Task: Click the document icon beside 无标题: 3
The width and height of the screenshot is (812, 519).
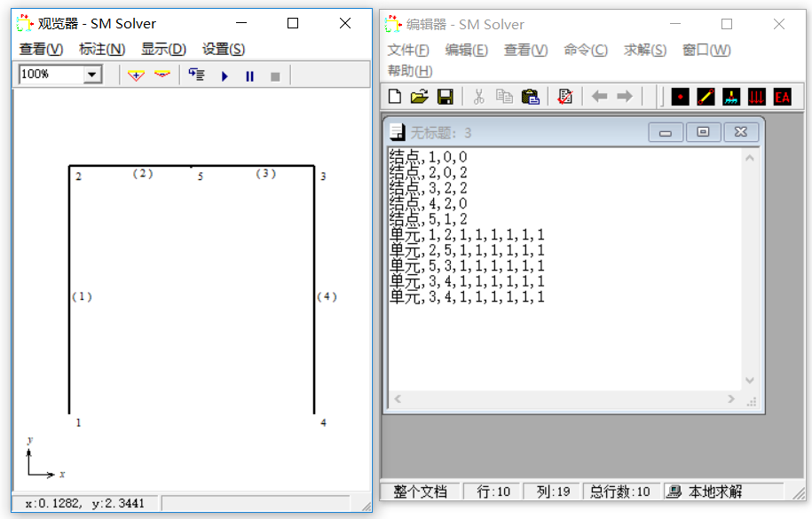Action: (398, 132)
